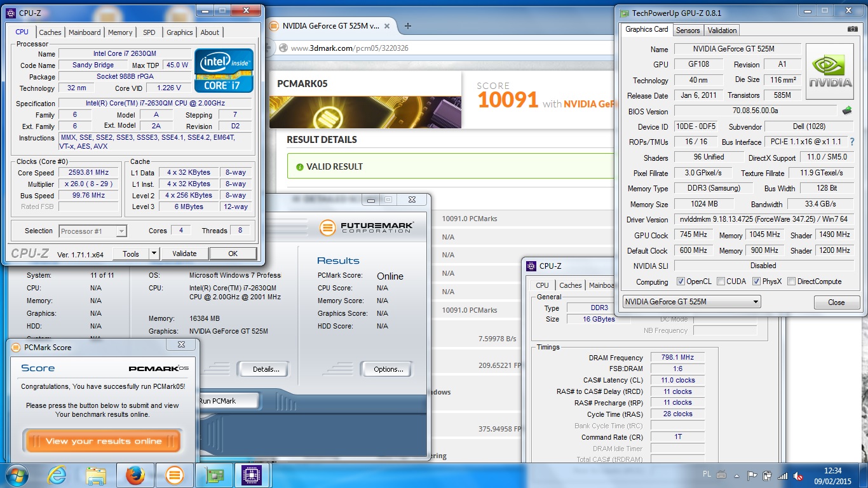The width and height of the screenshot is (868, 488).
Task: Click valid result green check icon
Action: pyautogui.click(x=299, y=166)
